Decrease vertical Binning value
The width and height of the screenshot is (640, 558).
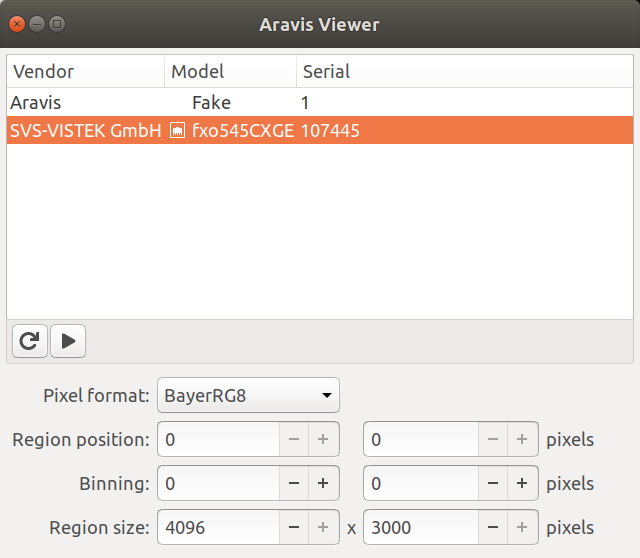tap(493, 483)
